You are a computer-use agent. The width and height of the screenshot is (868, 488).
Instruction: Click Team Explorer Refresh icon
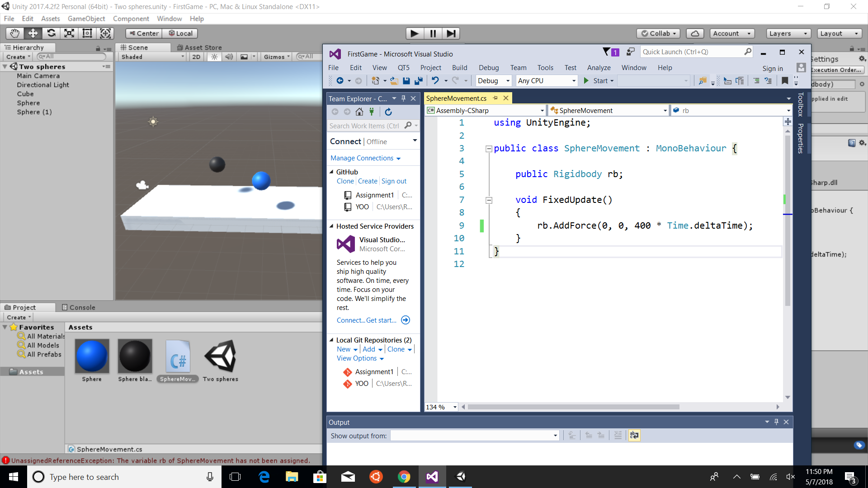coord(388,112)
